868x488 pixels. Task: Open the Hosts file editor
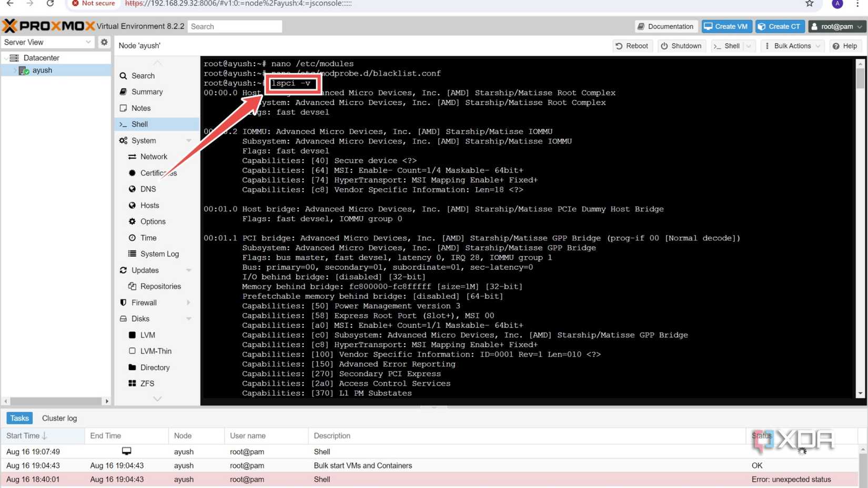point(149,205)
